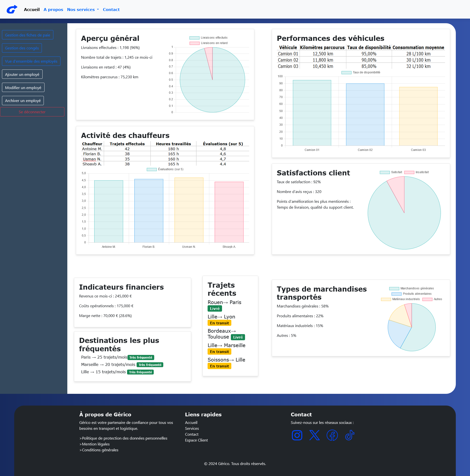Click the 'Se déconnecter' button

[x=32, y=112]
